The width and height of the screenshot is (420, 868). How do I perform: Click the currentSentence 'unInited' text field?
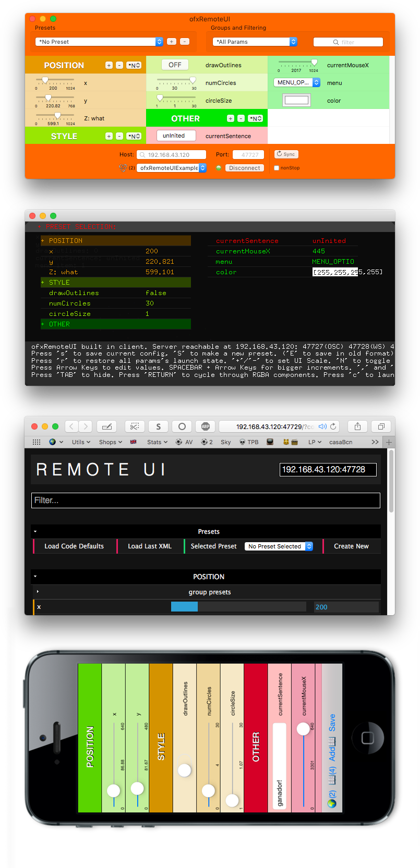click(x=176, y=136)
